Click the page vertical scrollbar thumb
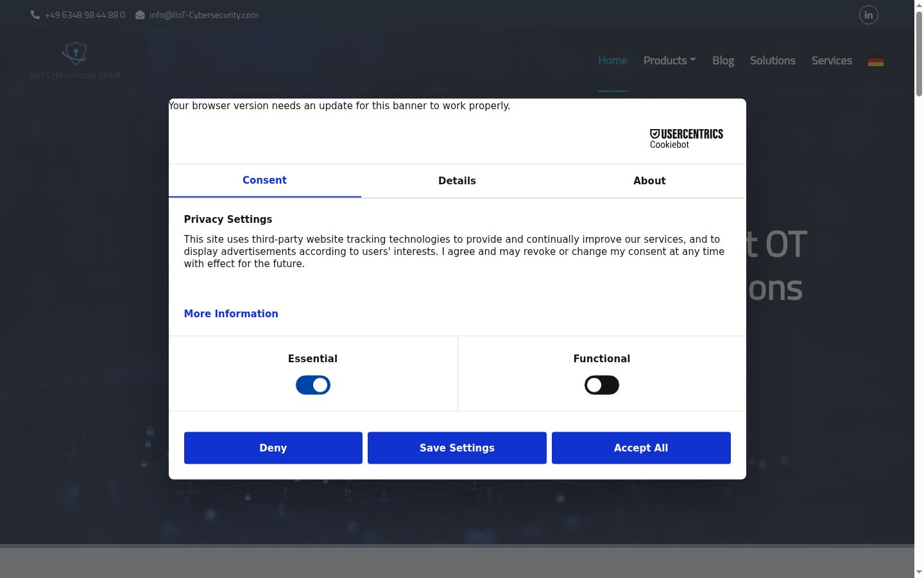 click(919, 53)
